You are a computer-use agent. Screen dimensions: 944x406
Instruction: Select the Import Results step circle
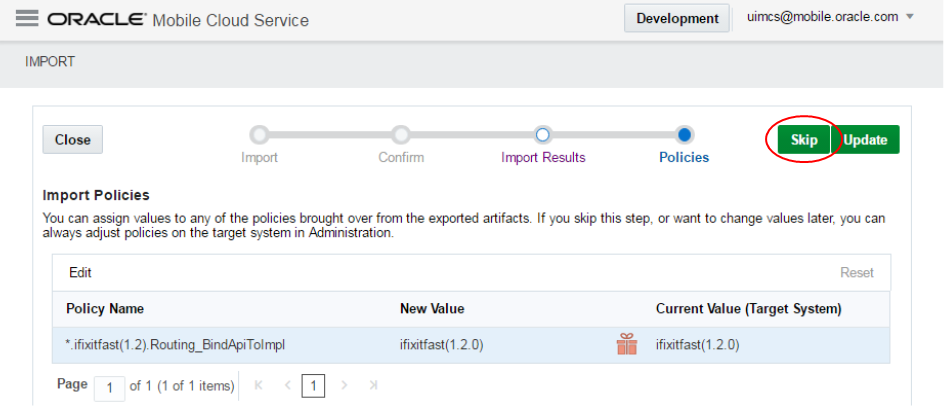tap(543, 135)
